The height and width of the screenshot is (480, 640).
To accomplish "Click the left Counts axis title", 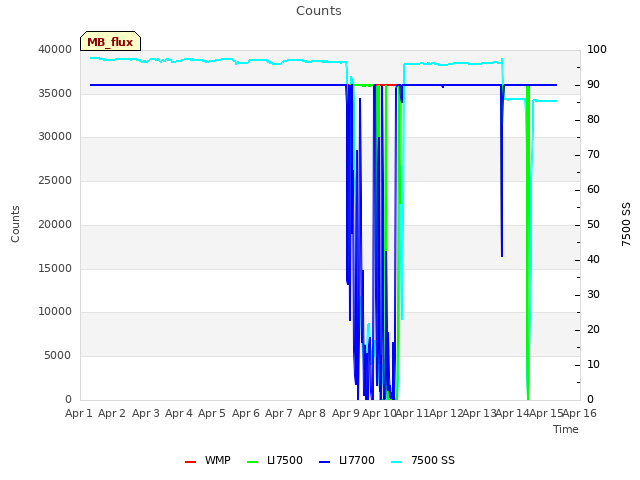I will point(15,224).
